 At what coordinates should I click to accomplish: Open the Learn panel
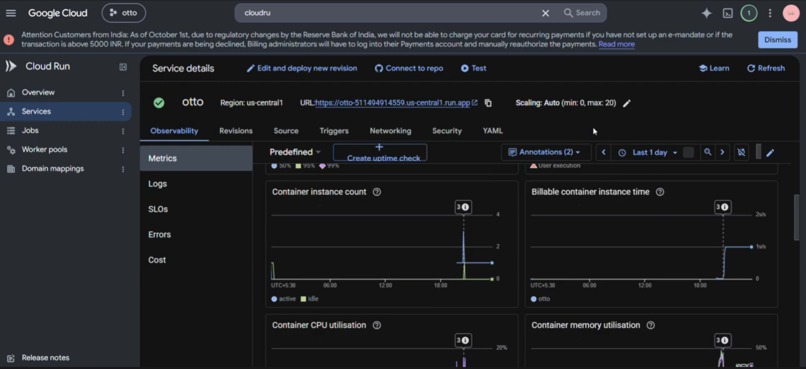tap(714, 68)
